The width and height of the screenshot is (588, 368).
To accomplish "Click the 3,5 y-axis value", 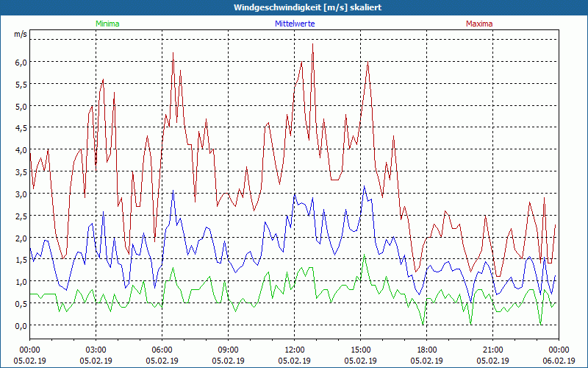I will tap(21, 172).
